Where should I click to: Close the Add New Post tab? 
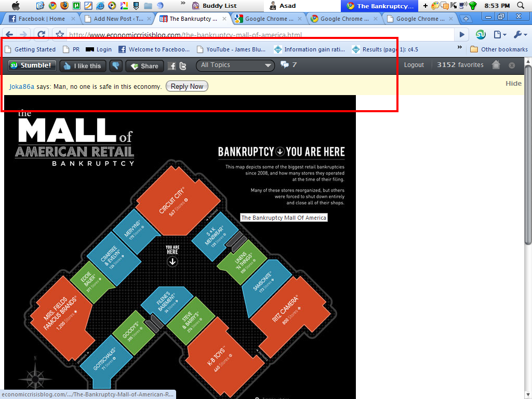click(x=149, y=19)
